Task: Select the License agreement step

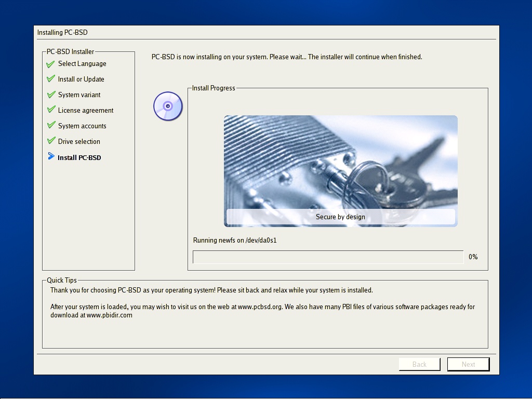Action: pos(86,111)
